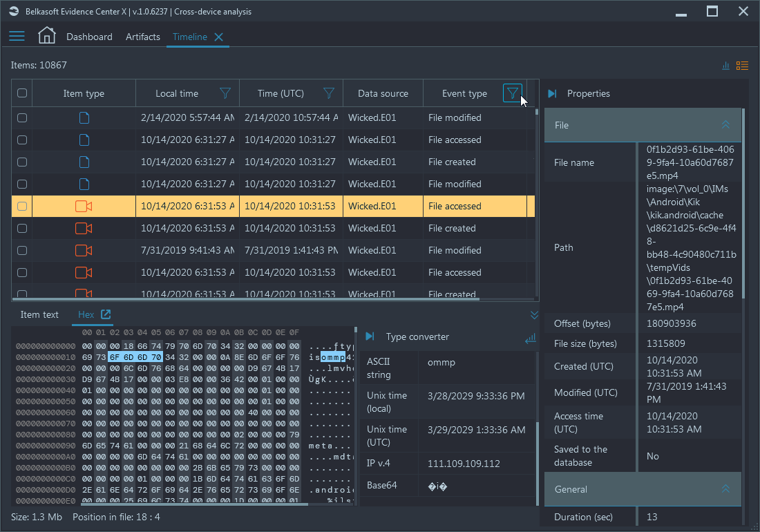This screenshot has height=532, width=760.
Task: Click the timeline table horizontal scrollbar
Action: click(x=245, y=299)
